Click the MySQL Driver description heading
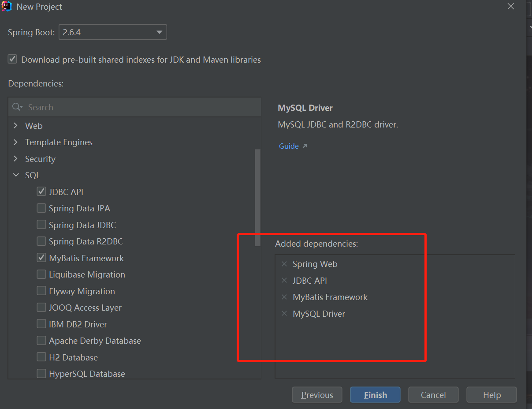Viewport: 532px width, 409px height. click(305, 108)
